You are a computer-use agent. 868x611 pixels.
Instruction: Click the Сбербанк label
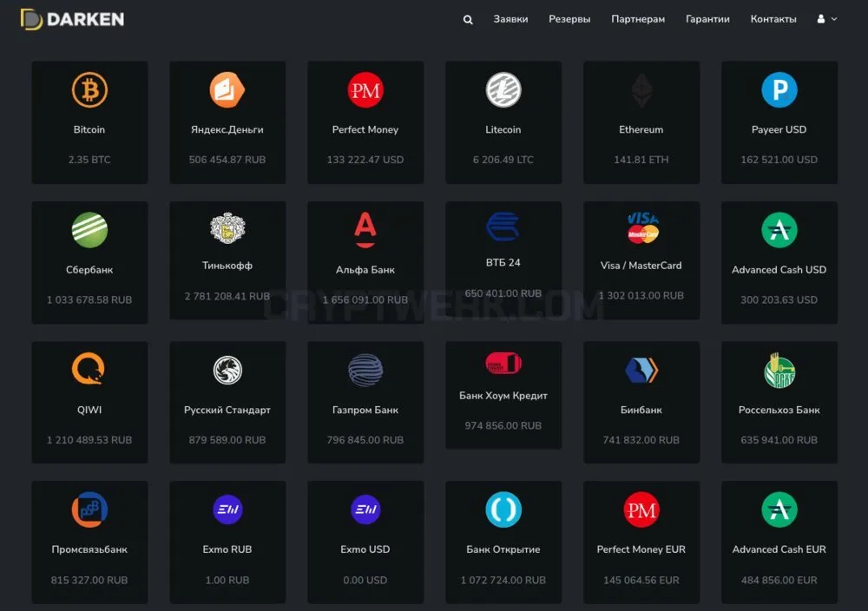[x=89, y=270]
